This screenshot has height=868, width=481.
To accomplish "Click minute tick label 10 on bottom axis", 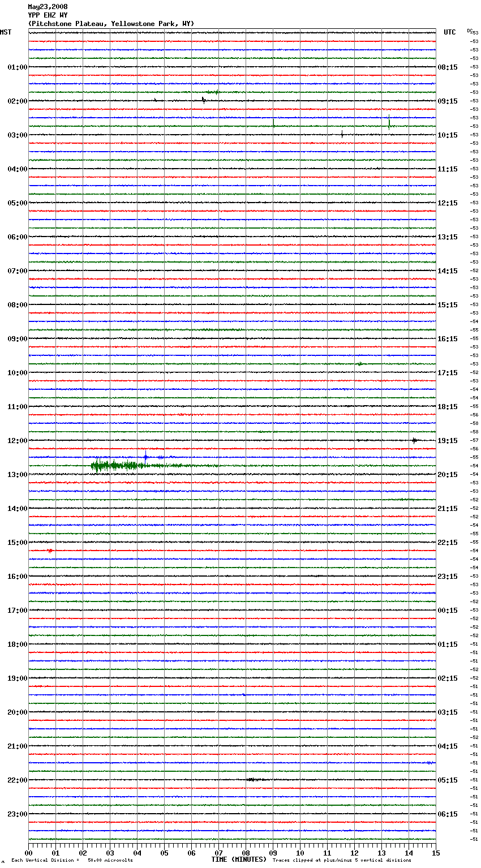I will (300, 853).
